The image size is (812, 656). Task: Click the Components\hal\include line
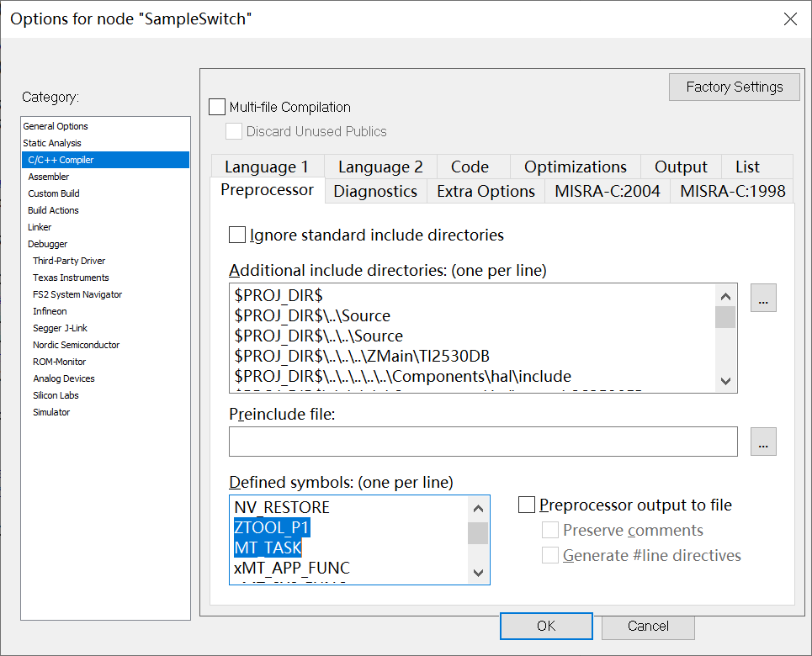point(403,377)
